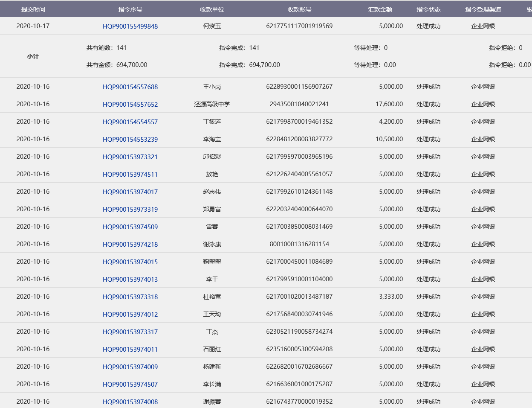
Task: Open the HQP900154554557 instruction details
Action: (x=130, y=122)
